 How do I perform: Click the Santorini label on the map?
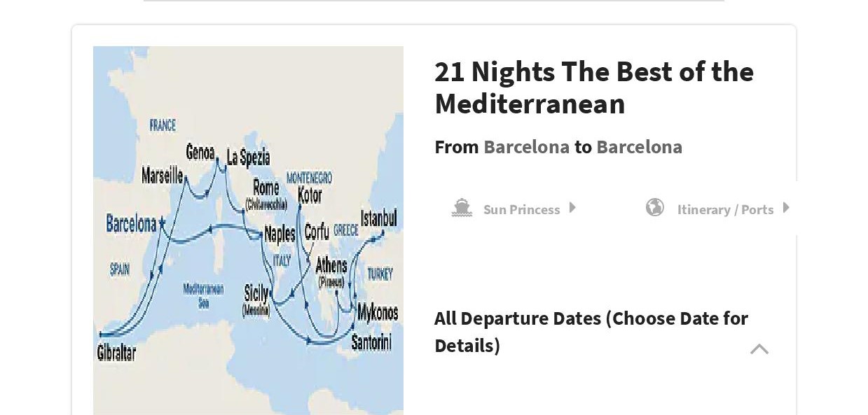click(371, 342)
